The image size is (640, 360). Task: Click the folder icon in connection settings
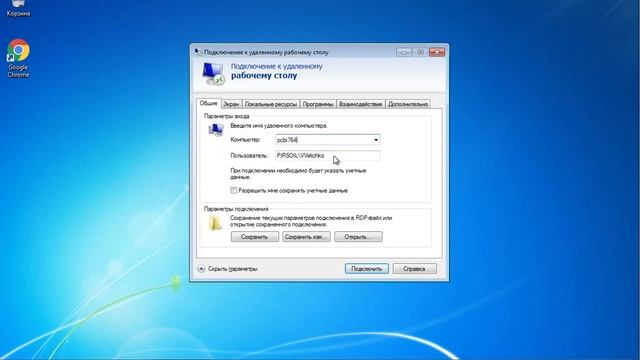tap(215, 224)
